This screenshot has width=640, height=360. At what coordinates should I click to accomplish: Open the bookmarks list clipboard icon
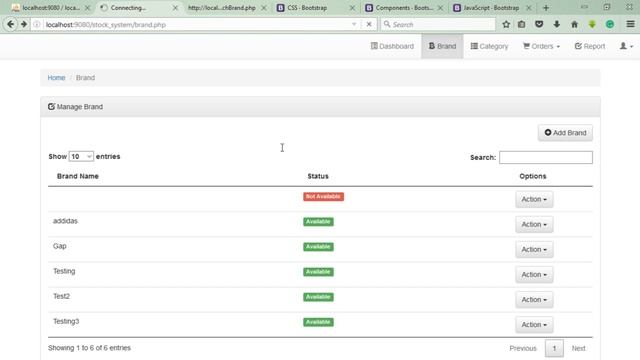(522, 24)
